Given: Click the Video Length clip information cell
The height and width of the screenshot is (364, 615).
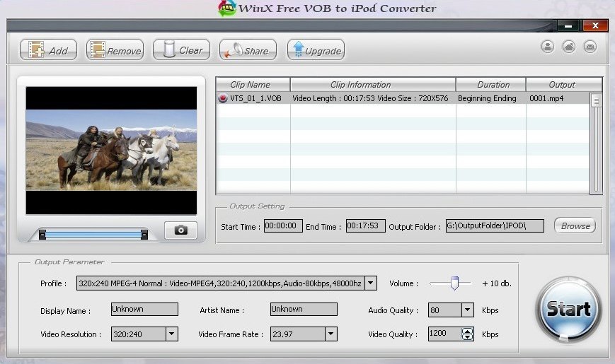Looking at the screenshot, I should pyautogui.click(x=370, y=98).
